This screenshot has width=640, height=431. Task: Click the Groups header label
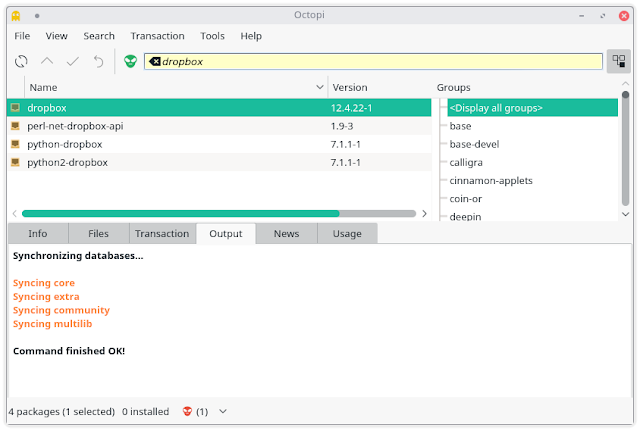point(453,87)
